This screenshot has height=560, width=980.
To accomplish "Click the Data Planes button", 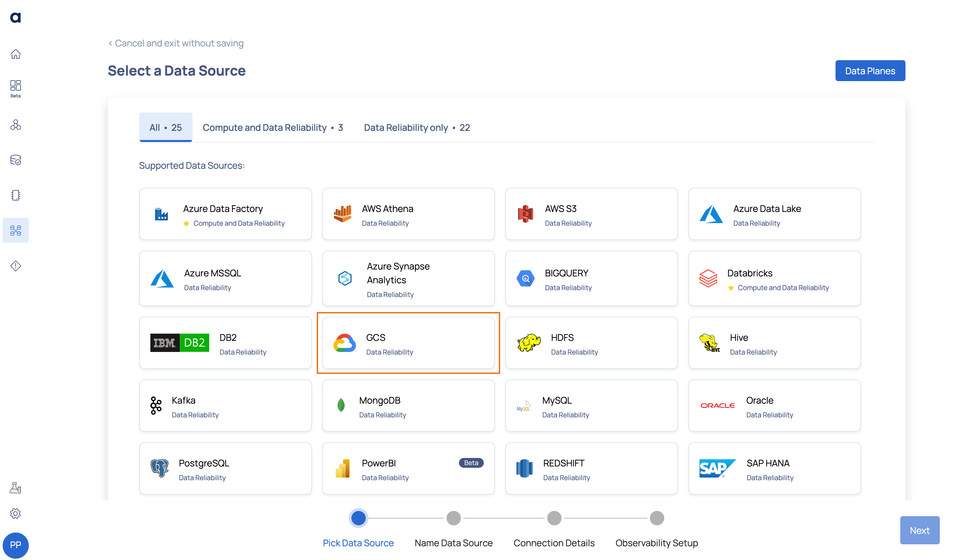I will pos(870,71).
